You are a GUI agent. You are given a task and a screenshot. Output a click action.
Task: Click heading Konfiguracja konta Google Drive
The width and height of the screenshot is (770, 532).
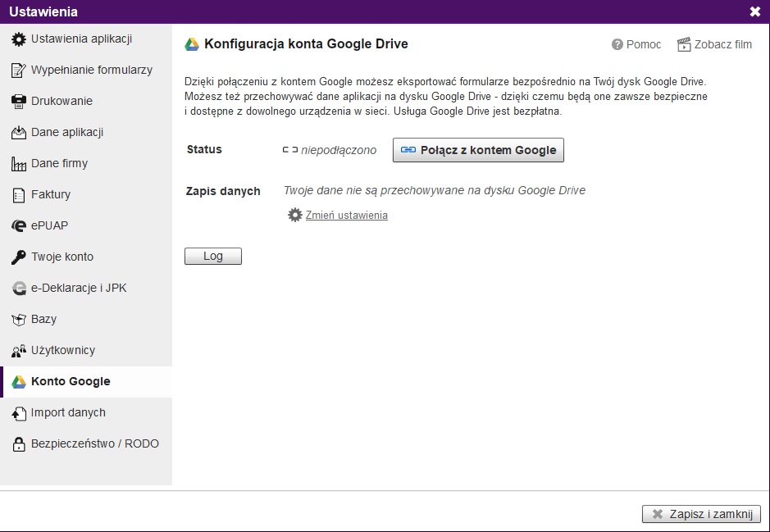(306, 44)
